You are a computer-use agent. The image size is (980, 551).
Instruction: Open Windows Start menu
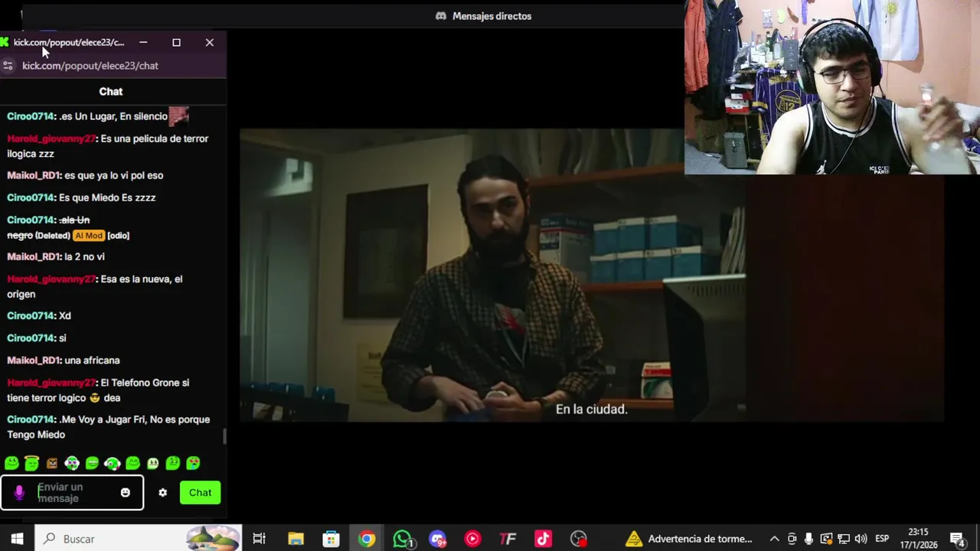pyautogui.click(x=17, y=539)
